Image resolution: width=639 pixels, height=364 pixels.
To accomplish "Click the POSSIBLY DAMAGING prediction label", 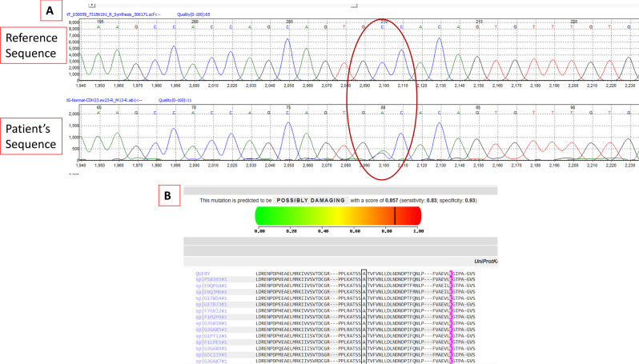I will 311,200.
